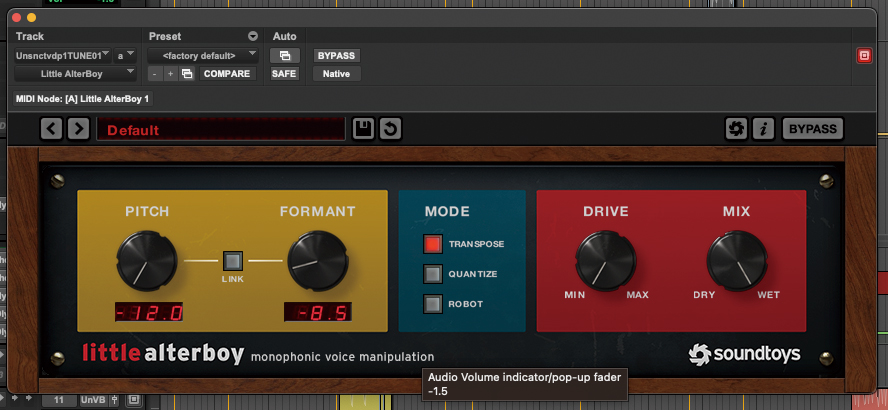Screen dimensions: 888x410
Task: Open the Default preset name display
Action: (221, 129)
